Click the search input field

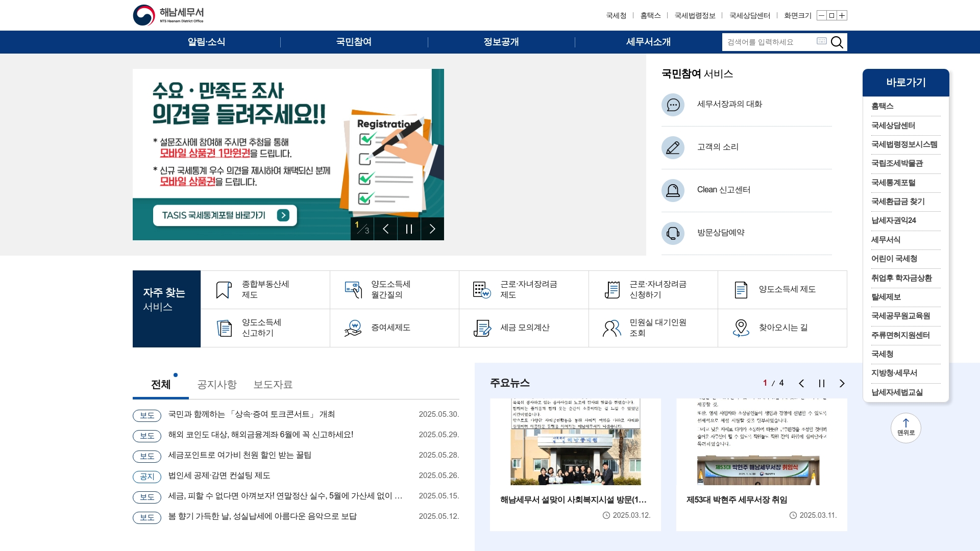(x=769, y=42)
